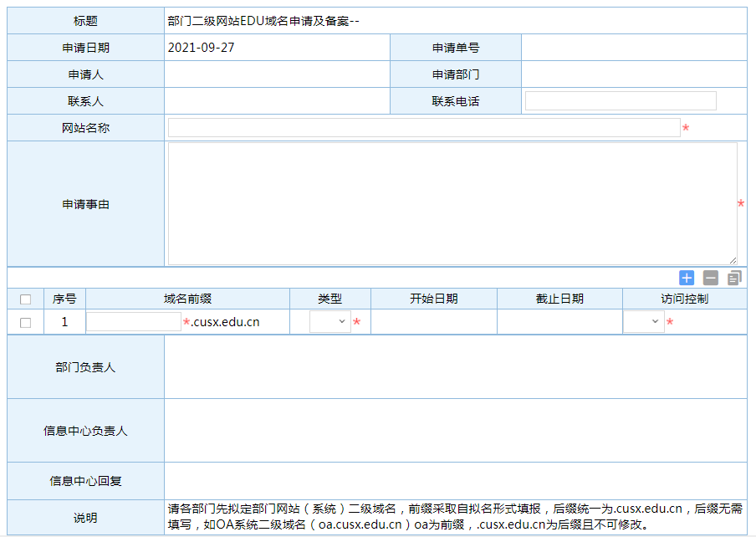Click the empty 部门负责人 field area
This screenshot has height=537, width=756.
pos(455,367)
